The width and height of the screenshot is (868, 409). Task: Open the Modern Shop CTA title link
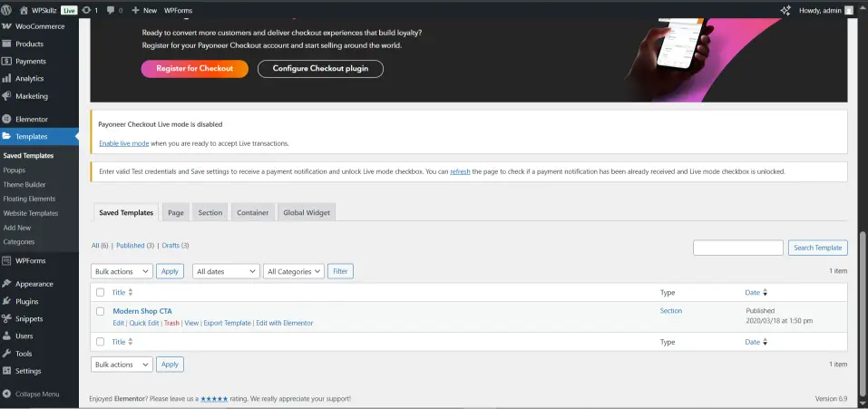point(142,311)
